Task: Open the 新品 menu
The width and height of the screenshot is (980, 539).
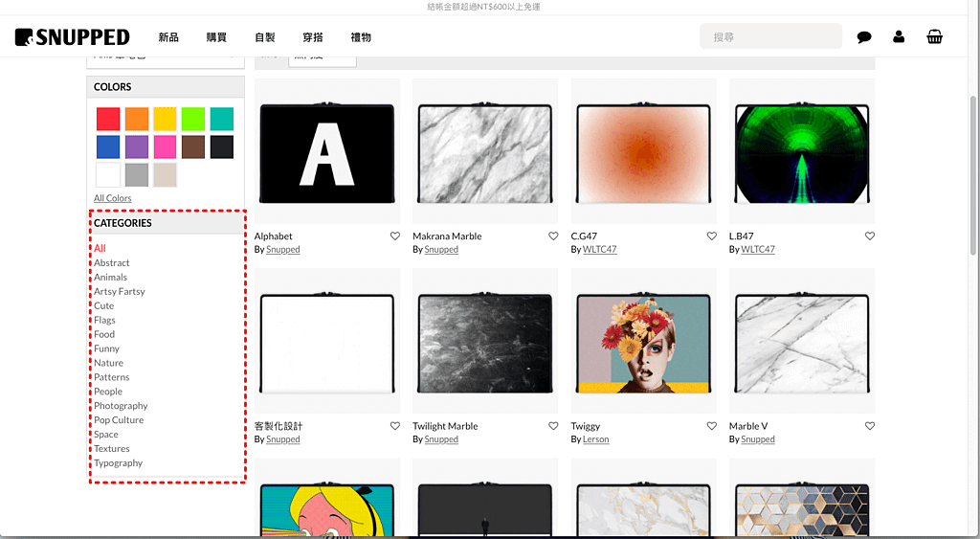Action: tap(168, 37)
